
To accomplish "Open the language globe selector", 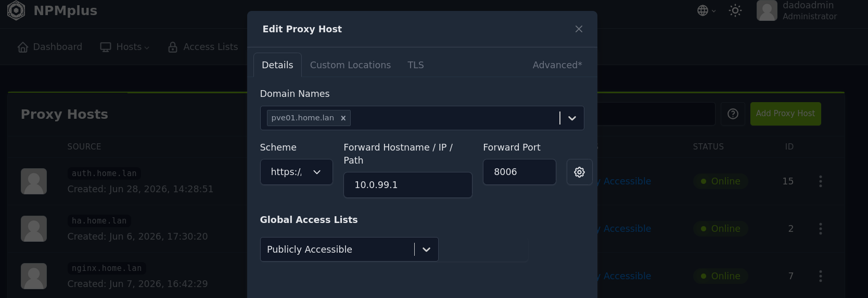I will tap(706, 10).
